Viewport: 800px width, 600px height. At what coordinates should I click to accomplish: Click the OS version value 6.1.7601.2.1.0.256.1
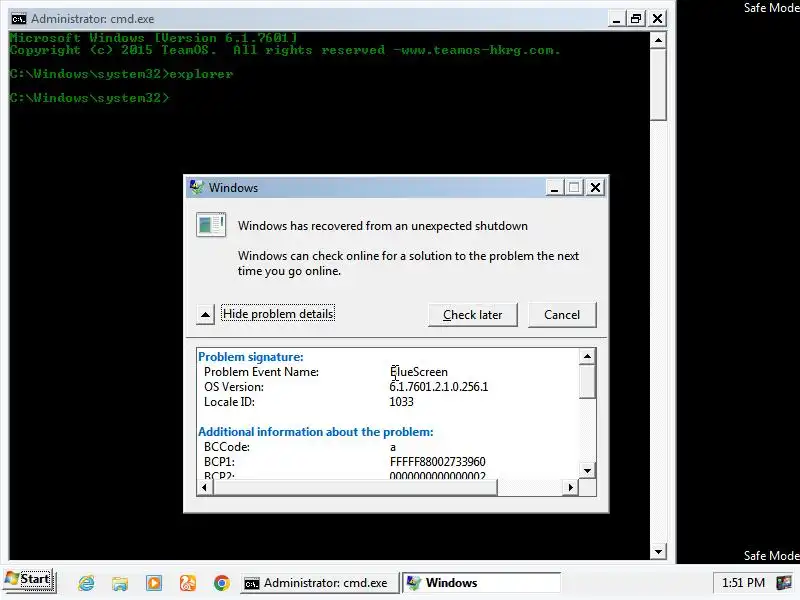point(439,387)
